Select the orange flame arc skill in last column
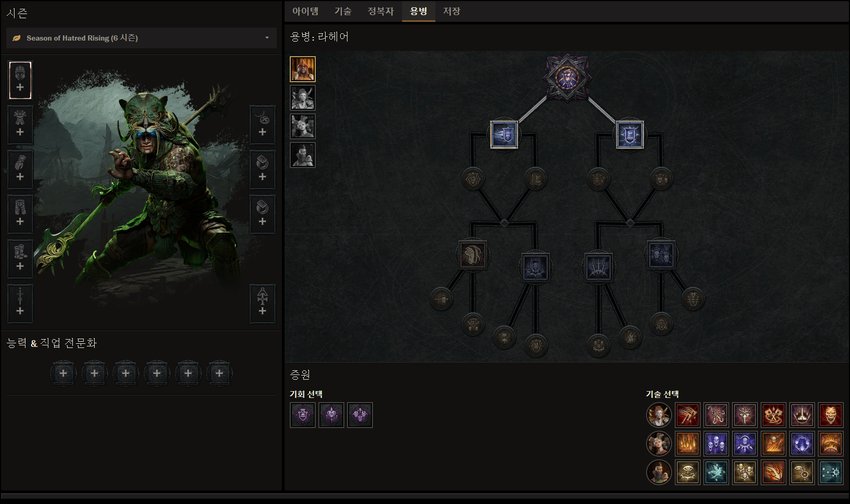The image size is (850, 504). pos(831,444)
